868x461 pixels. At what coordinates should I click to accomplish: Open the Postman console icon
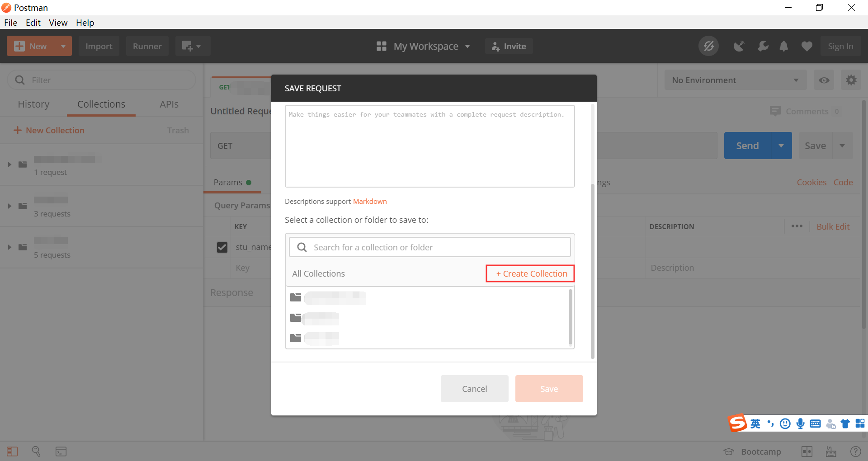coord(61,451)
